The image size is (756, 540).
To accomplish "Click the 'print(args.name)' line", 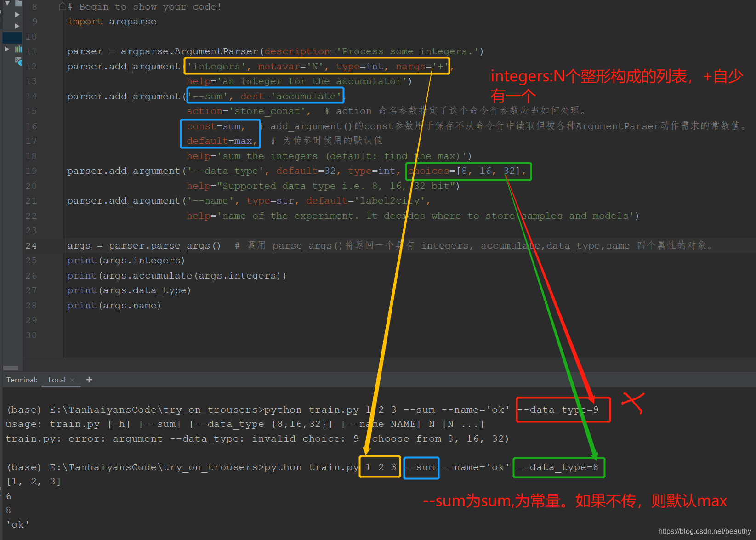I will [114, 306].
